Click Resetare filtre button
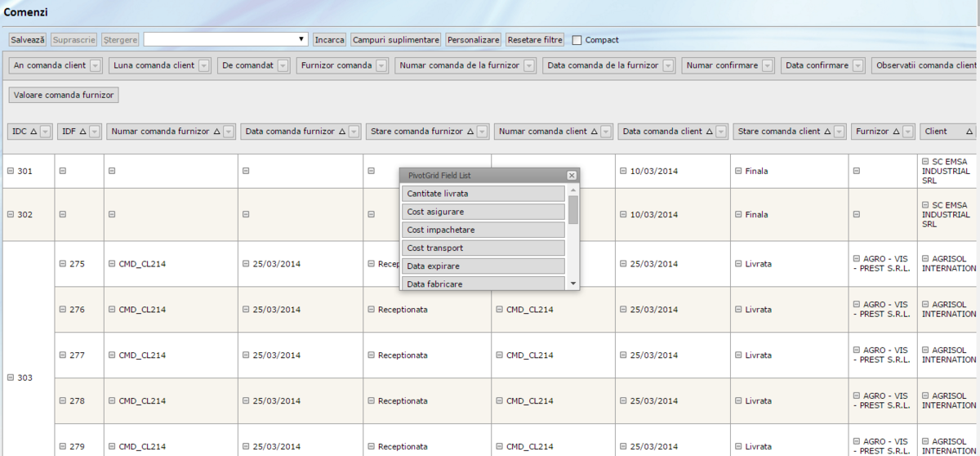 (x=535, y=39)
